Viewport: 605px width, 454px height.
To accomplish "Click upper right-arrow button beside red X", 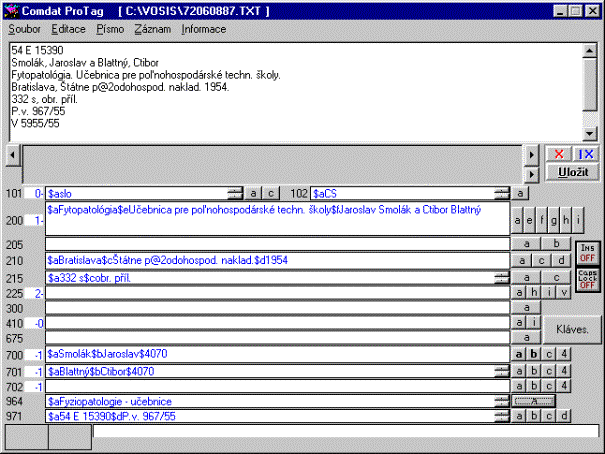I will [x=533, y=154].
